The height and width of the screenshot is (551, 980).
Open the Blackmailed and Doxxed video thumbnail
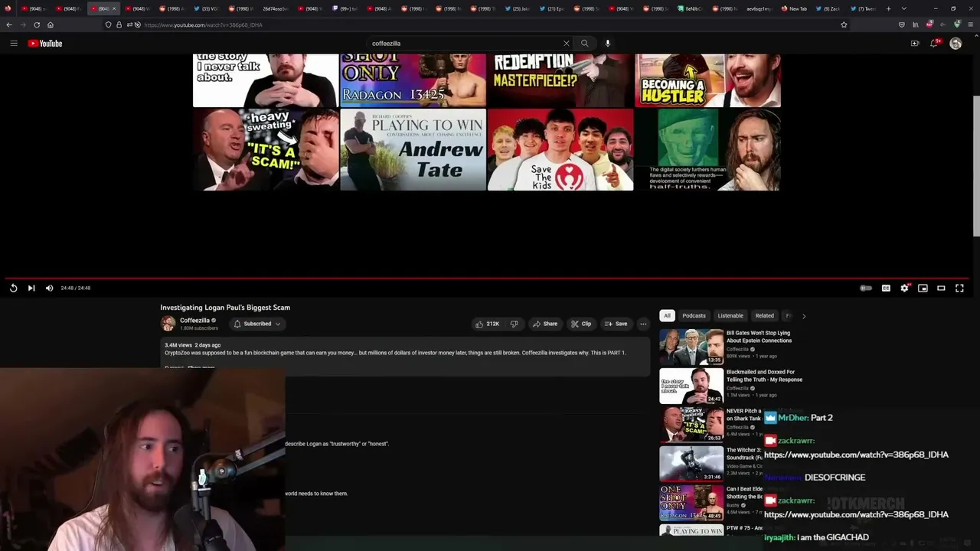click(x=691, y=386)
